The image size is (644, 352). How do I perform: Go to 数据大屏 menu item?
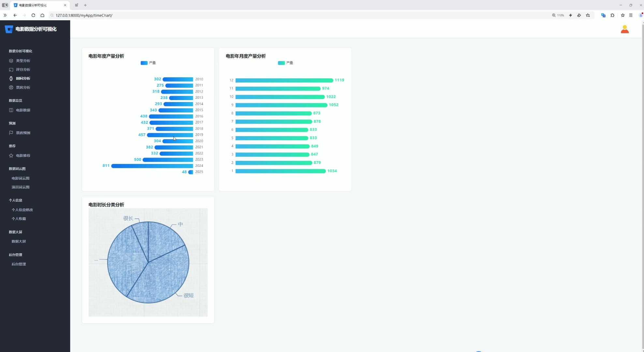[x=19, y=242]
